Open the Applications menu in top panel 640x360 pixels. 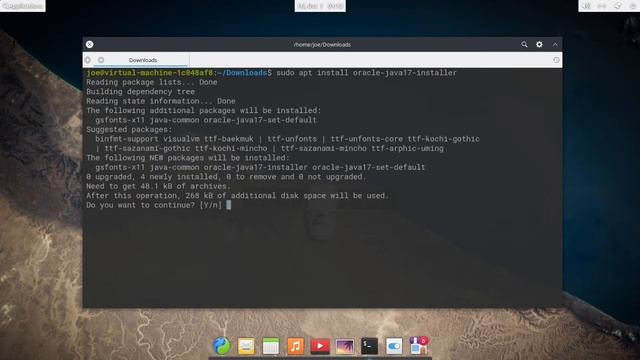tap(22, 6)
